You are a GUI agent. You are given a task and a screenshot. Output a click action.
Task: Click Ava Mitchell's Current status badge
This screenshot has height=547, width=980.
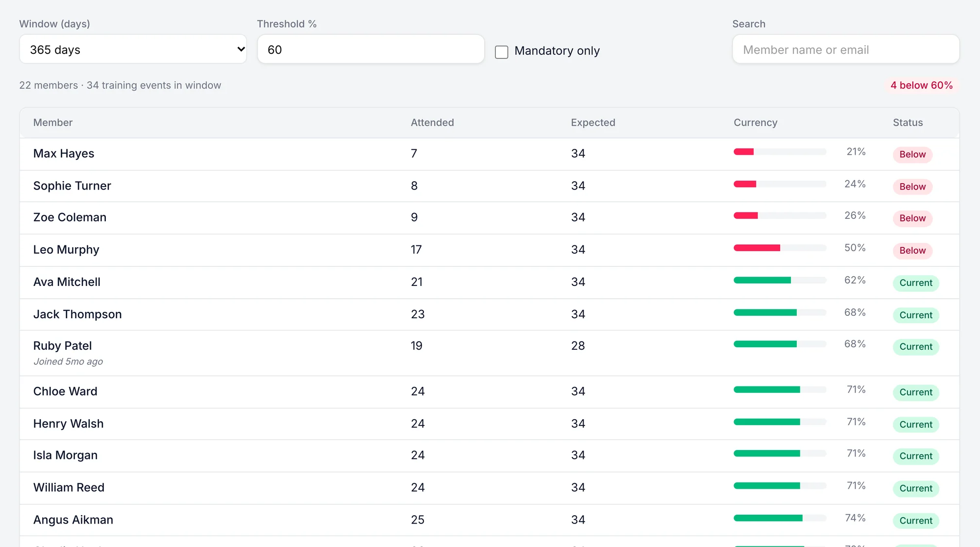click(916, 283)
